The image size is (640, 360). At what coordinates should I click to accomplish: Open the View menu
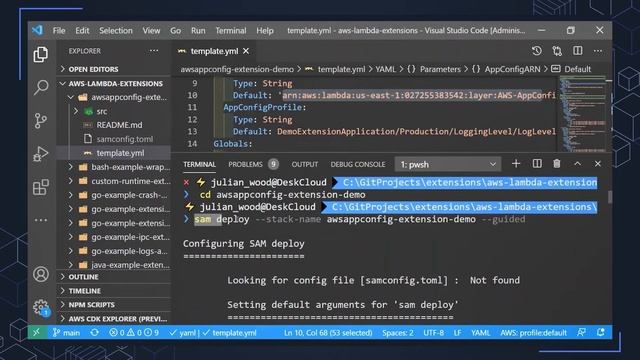coord(151,31)
